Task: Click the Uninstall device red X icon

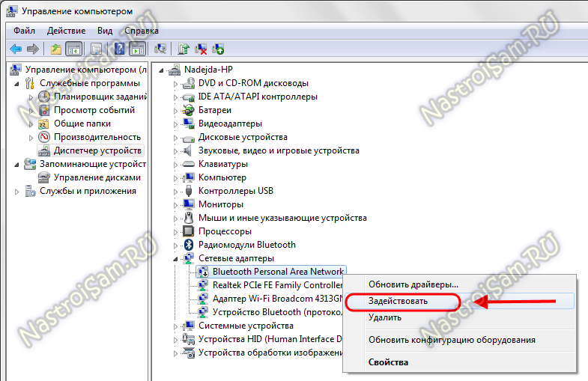Action: tap(201, 49)
